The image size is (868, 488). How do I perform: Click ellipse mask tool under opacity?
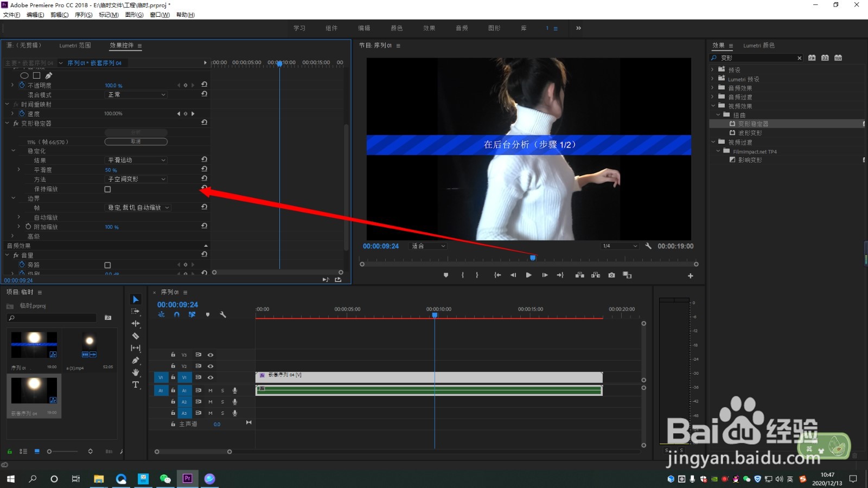tap(24, 75)
